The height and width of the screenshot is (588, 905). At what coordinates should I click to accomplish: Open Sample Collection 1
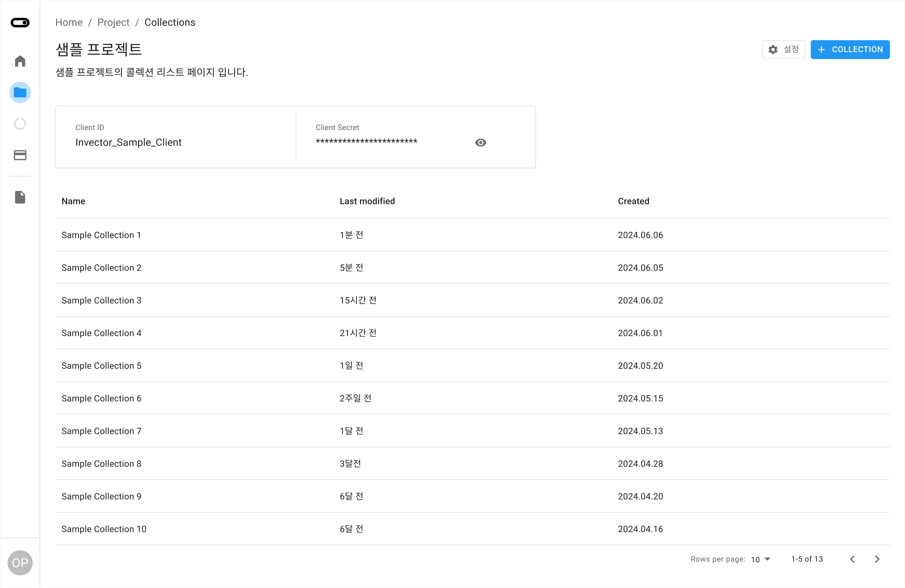pos(101,235)
